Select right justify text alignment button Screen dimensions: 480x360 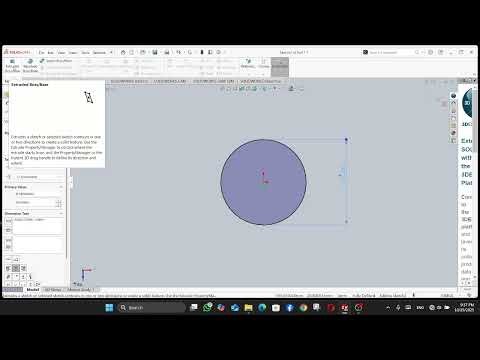click(23, 268)
